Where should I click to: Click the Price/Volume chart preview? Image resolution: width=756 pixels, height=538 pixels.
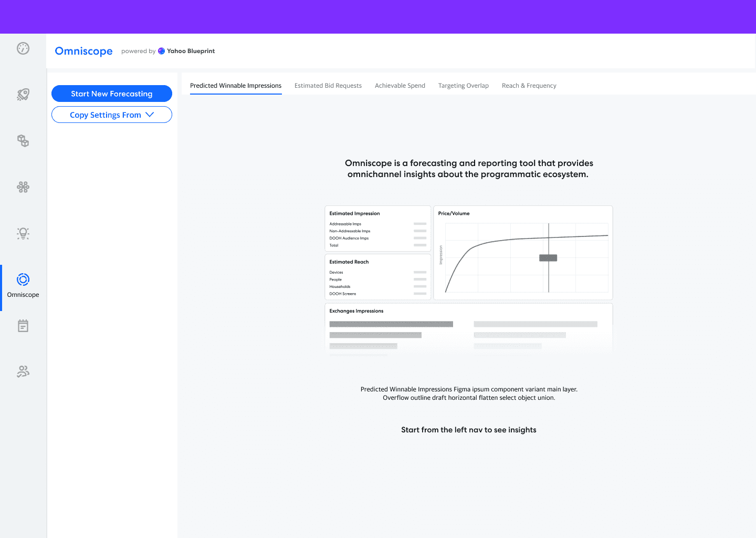[523, 253]
